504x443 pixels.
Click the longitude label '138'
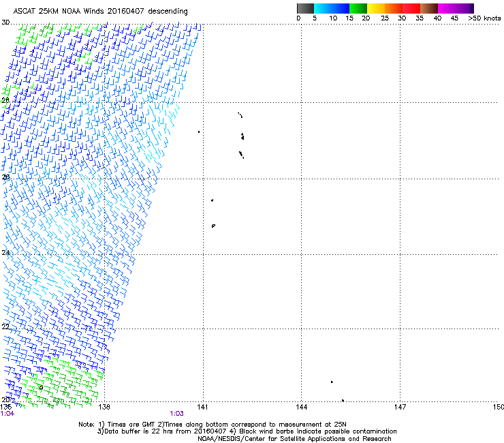[x=104, y=407]
